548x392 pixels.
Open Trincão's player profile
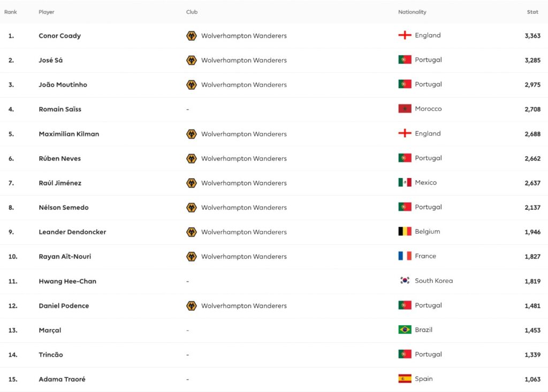[51, 355]
